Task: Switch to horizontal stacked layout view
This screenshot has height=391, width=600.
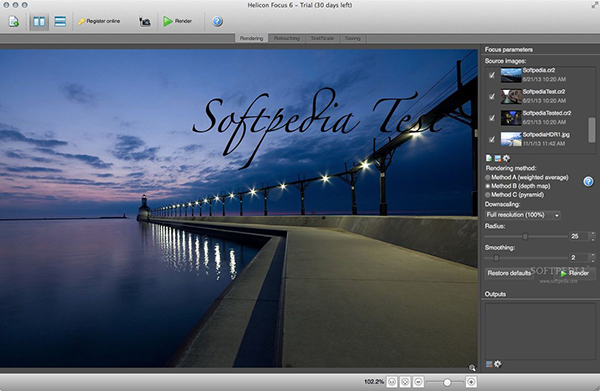Action: (60, 21)
